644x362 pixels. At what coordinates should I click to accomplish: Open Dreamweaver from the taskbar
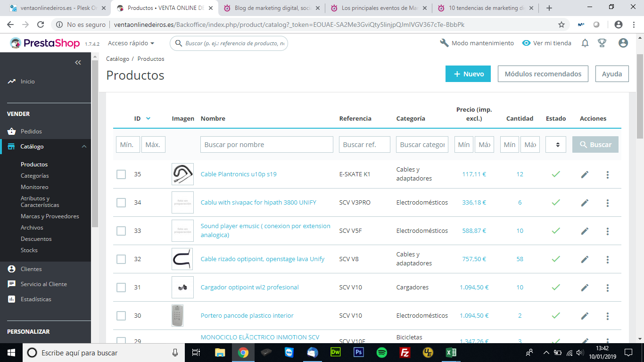pos(336,353)
